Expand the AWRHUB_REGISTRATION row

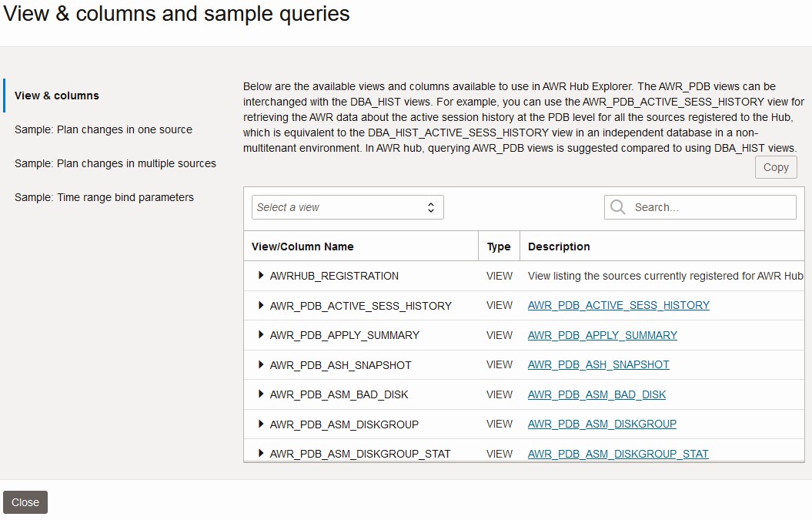click(260, 276)
